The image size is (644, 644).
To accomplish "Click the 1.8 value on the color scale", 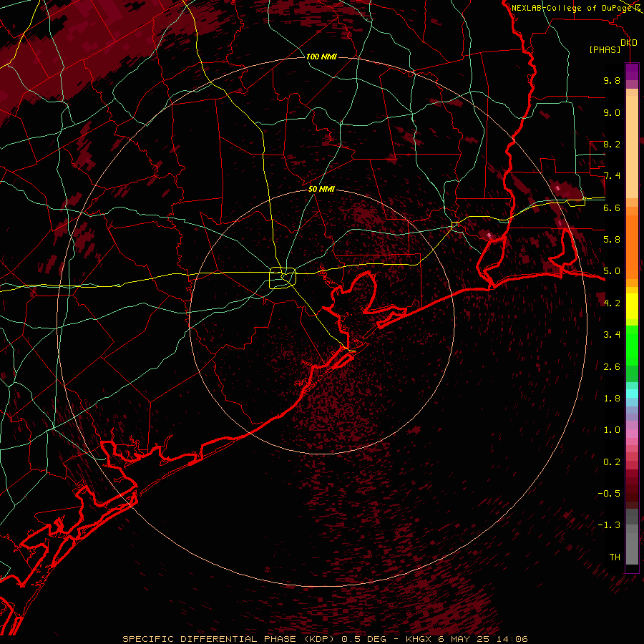I will [612, 399].
